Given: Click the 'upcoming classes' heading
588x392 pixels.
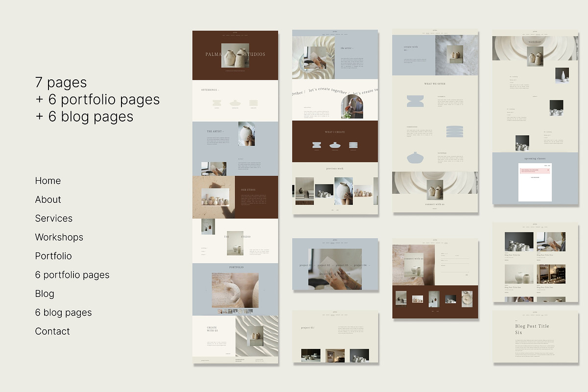Looking at the screenshot, I should 535,158.
